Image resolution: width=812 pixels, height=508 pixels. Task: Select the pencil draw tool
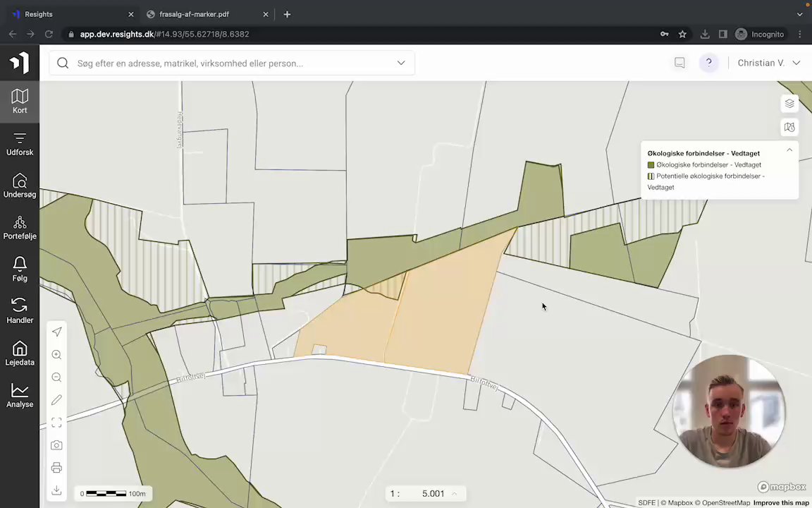[56, 399]
